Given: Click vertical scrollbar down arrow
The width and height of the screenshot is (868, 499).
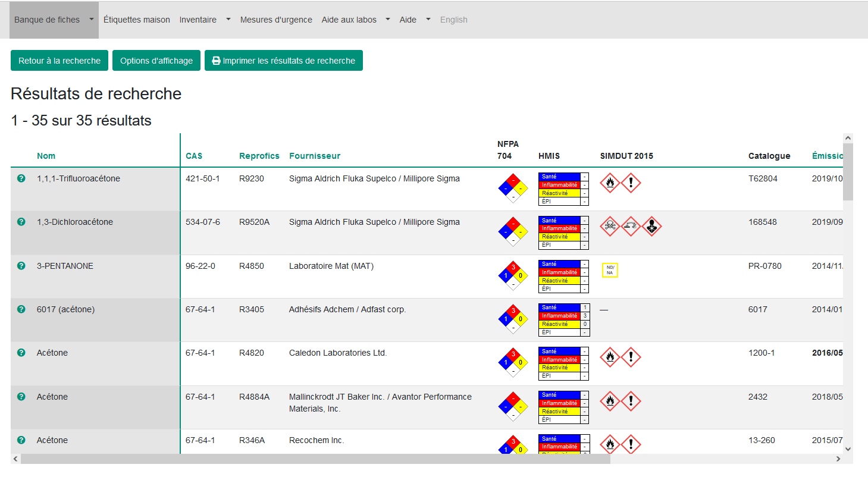Looking at the screenshot, I should coord(848,449).
